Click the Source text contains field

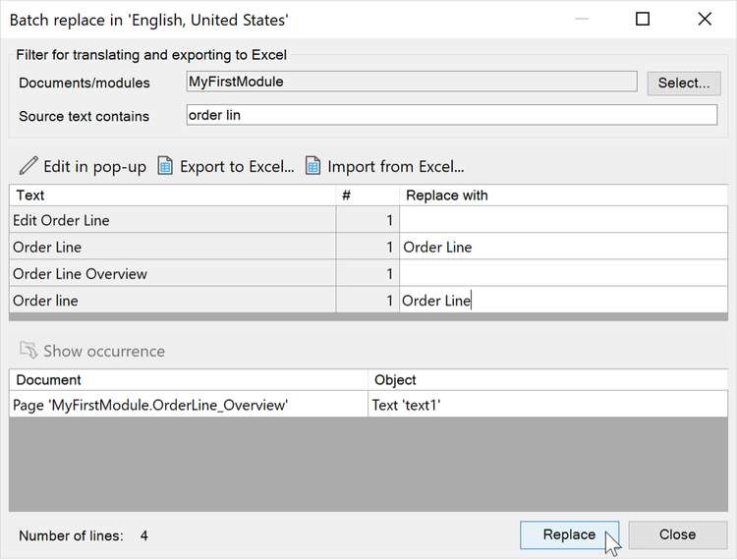tap(451, 115)
